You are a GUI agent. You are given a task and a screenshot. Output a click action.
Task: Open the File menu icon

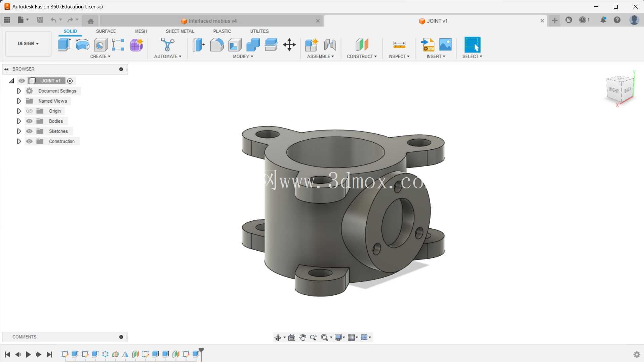point(23,20)
